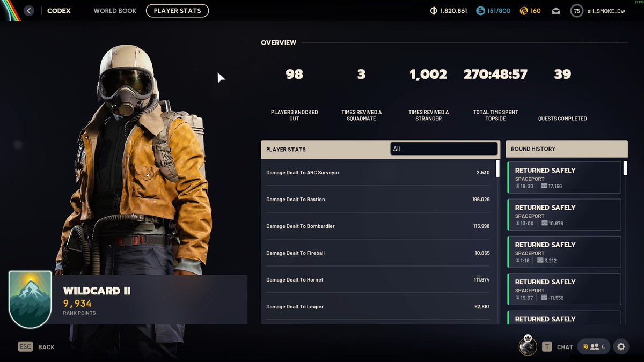The image size is (644, 362).
Task: Click the CODEX title label
Action: click(x=58, y=11)
